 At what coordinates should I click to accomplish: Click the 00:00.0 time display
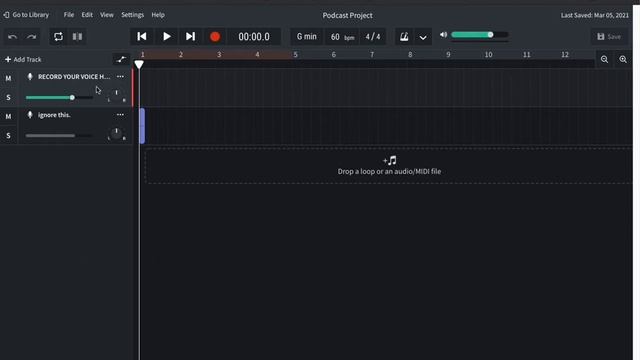point(254,37)
